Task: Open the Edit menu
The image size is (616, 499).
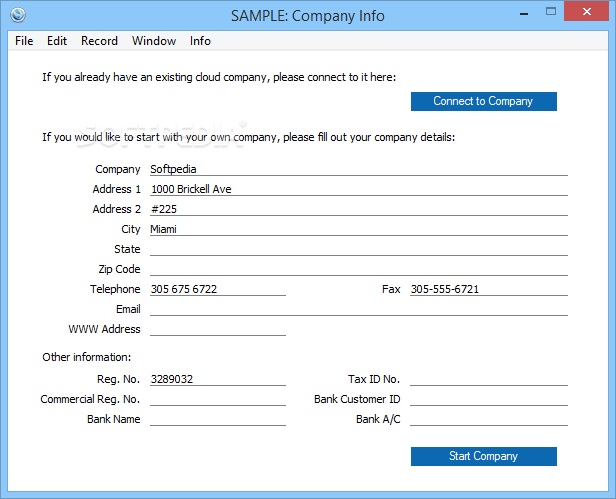Action: tap(57, 41)
